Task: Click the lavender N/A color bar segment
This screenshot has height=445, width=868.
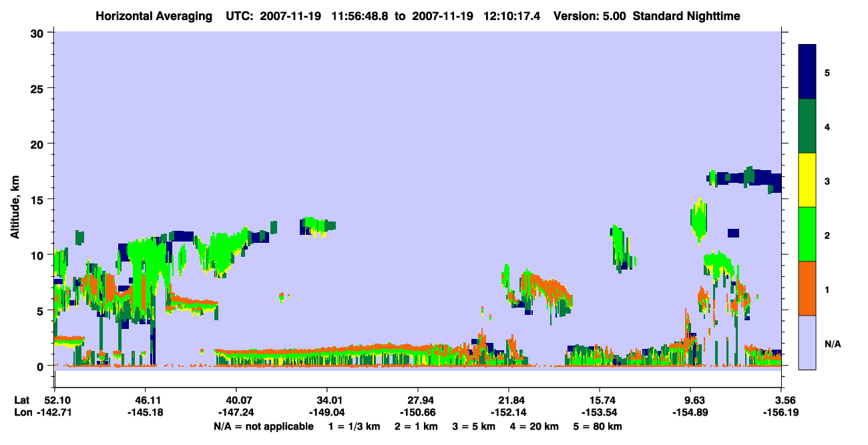Action: (807, 342)
